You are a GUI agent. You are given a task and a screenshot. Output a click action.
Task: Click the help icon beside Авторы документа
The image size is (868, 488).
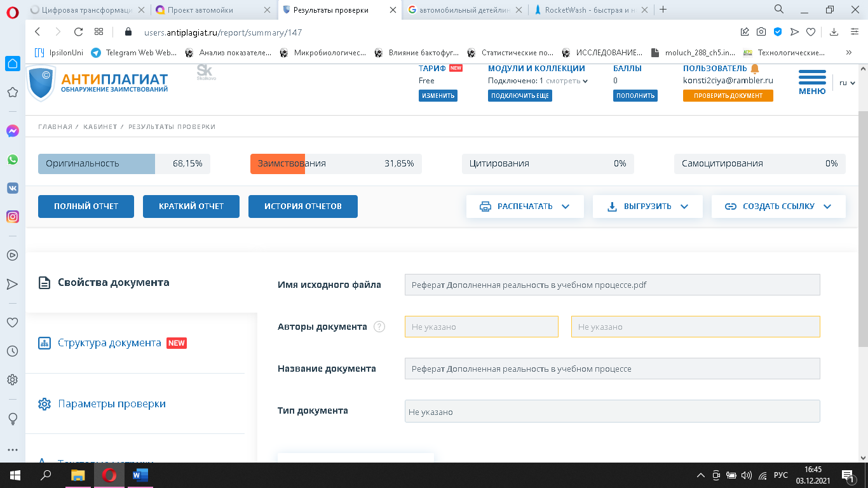point(379,327)
